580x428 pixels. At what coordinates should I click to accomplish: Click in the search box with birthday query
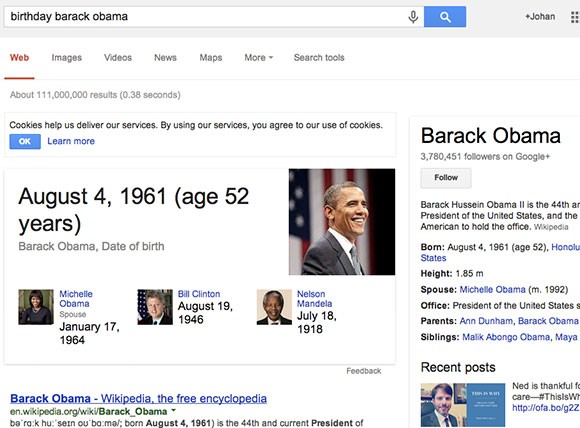[x=205, y=17]
